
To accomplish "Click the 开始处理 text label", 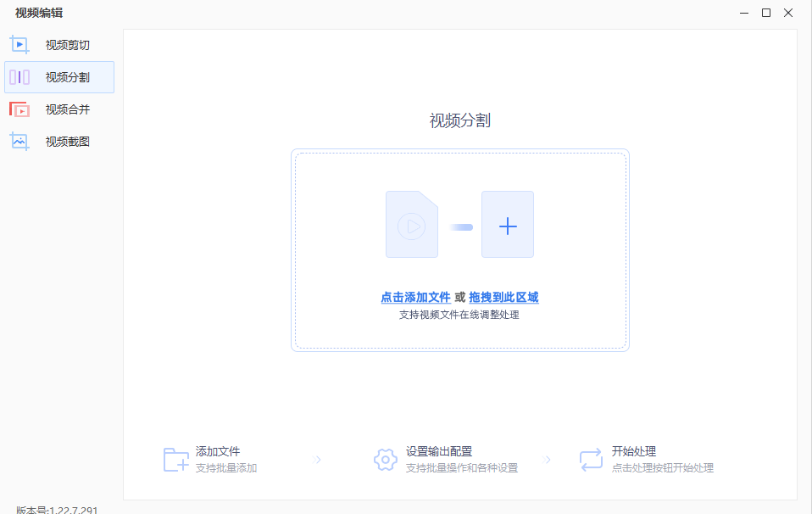I will (x=632, y=452).
